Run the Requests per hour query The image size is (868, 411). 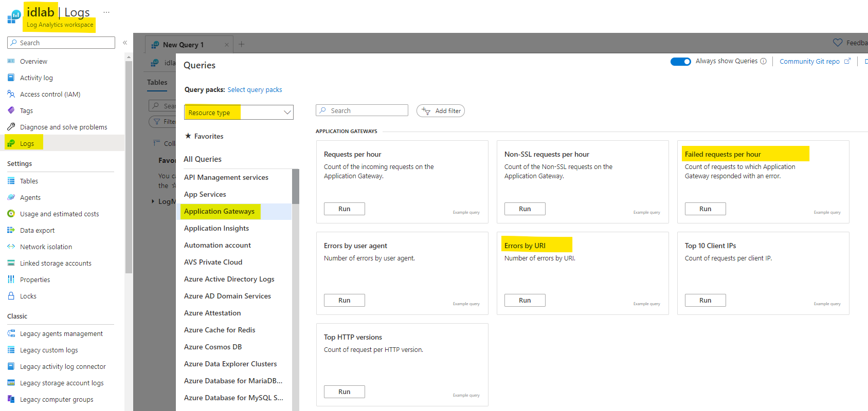coord(345,209)
